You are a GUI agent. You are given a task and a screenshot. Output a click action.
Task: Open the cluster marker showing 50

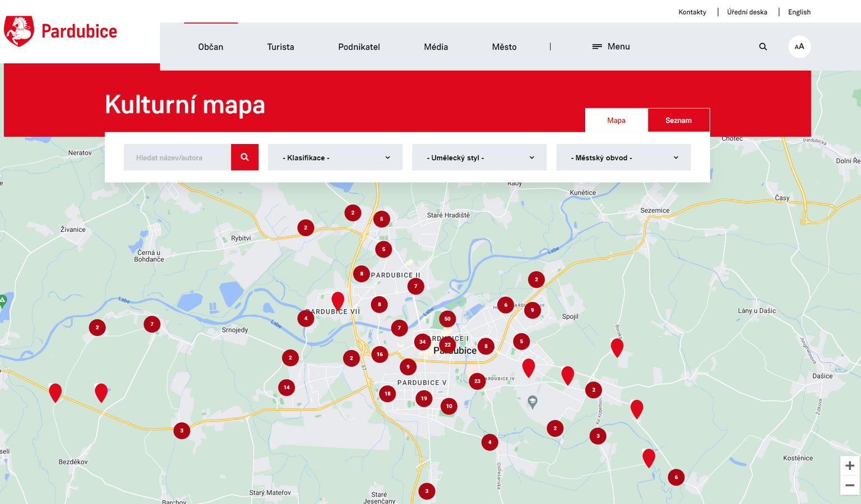pos(447,319)
